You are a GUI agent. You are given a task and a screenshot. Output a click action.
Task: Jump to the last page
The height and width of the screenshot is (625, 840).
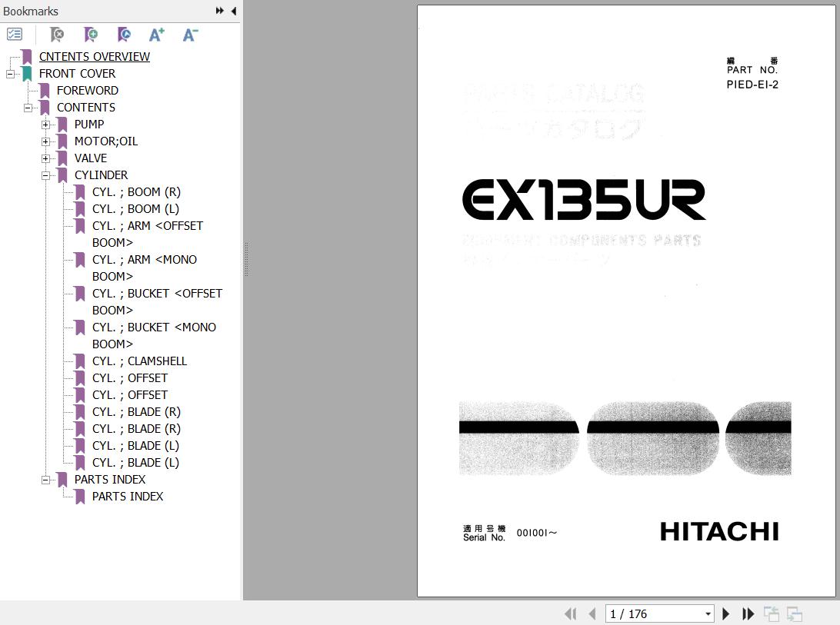[x=748, y=613]
